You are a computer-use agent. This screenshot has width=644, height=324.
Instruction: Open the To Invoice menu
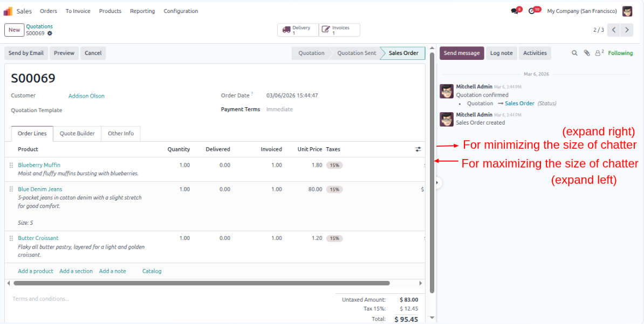(x=78, y=11)
